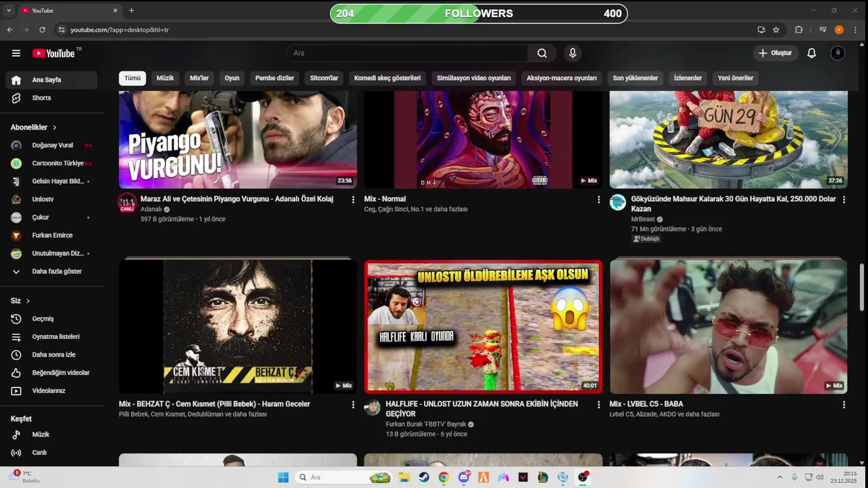Open options for MrBeast Gökyüzünde video

[844, 200]
